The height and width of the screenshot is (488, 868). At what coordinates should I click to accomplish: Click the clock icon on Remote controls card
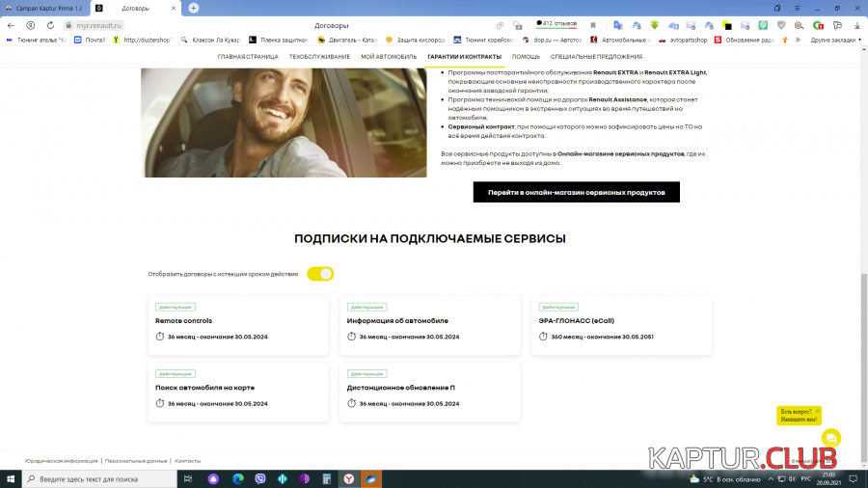click(x=160, y=337)
